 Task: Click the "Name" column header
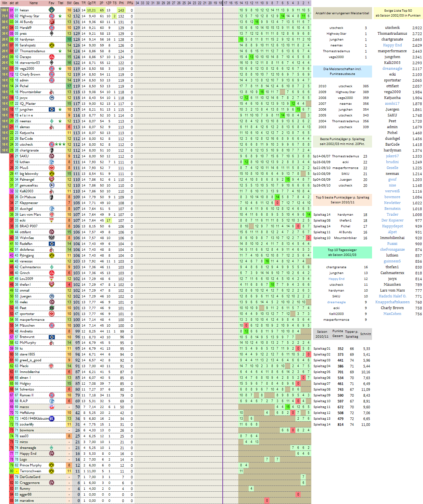(33, 3)
